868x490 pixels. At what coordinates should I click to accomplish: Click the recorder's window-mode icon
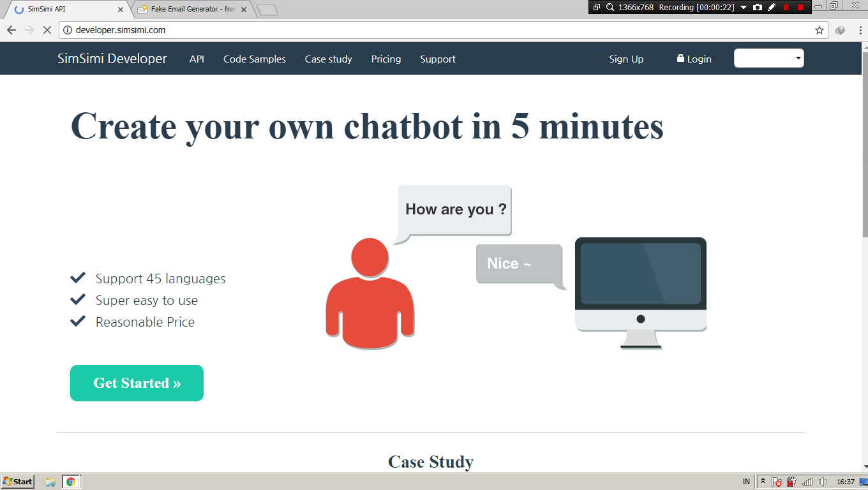(597, 7)
